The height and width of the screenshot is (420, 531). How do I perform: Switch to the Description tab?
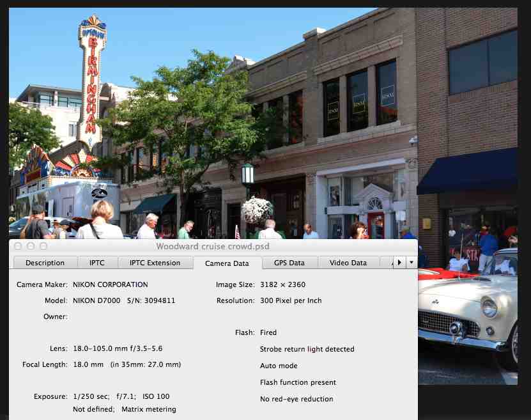(x=45, y=263)
